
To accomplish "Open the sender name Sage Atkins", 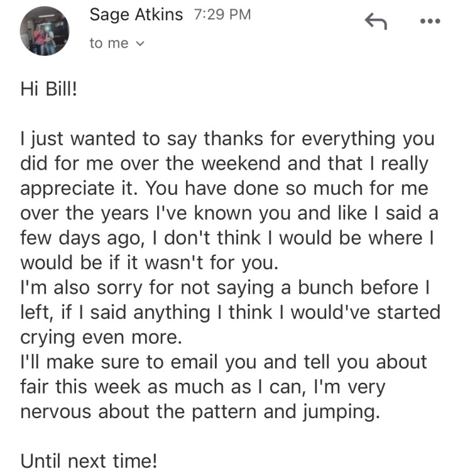I will coord(135,14).
